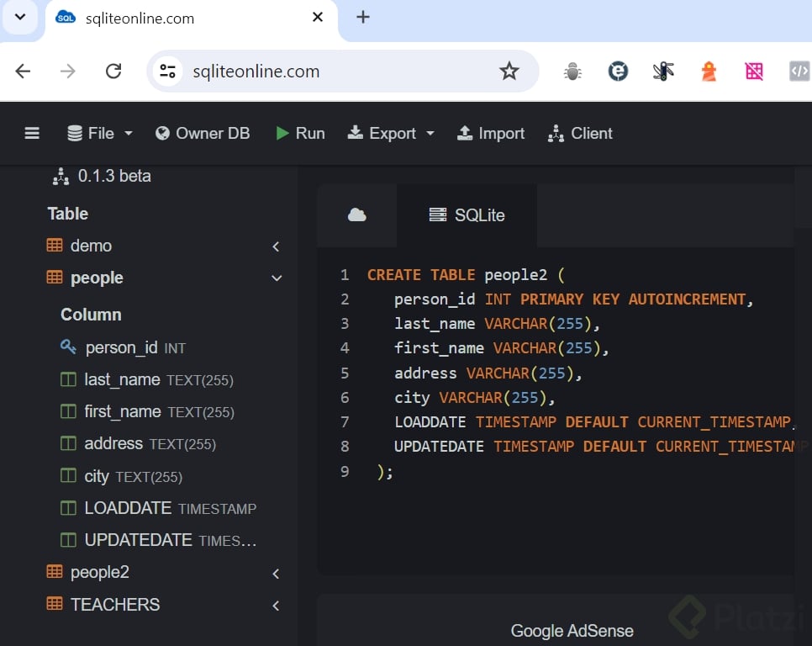Screen dimensions: 812x646
Task: Expand the TEACHERS table chevron
Action: [x=276, y=606]
